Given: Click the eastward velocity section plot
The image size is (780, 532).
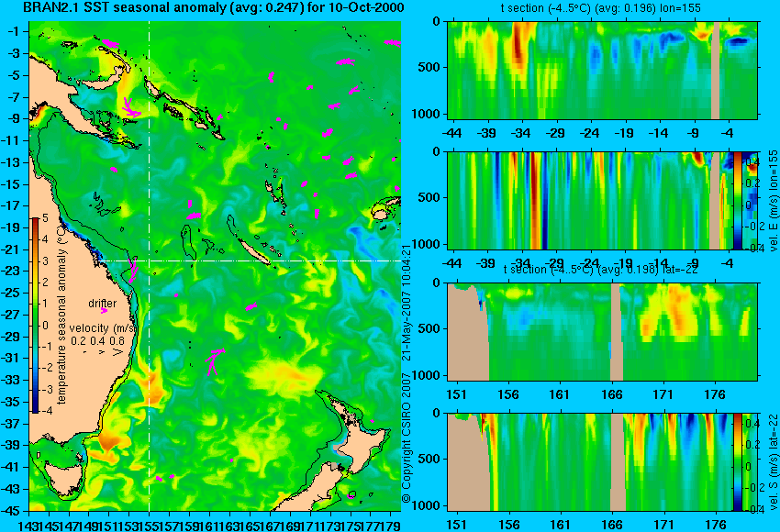Looking at the screenshot, I should [x=602, y=201].
